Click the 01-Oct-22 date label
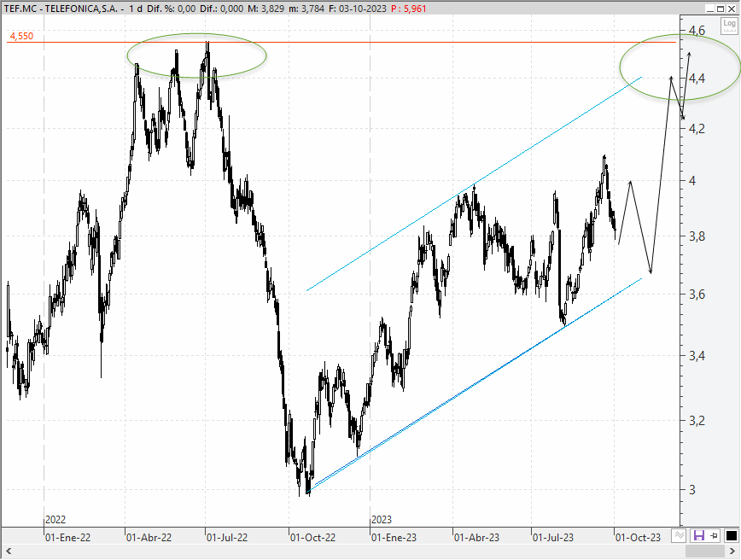This screenshot has width=741, height=560. pos(312,538)
